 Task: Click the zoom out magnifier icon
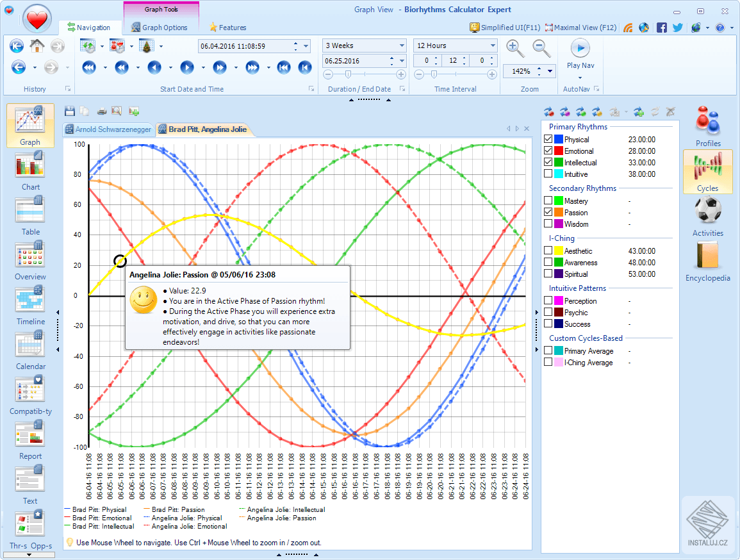pyautogui.click(x=541, y=48)
